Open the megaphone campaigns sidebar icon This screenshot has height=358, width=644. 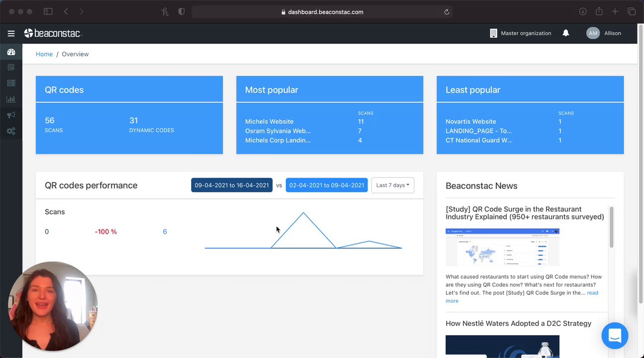[11, 115]
